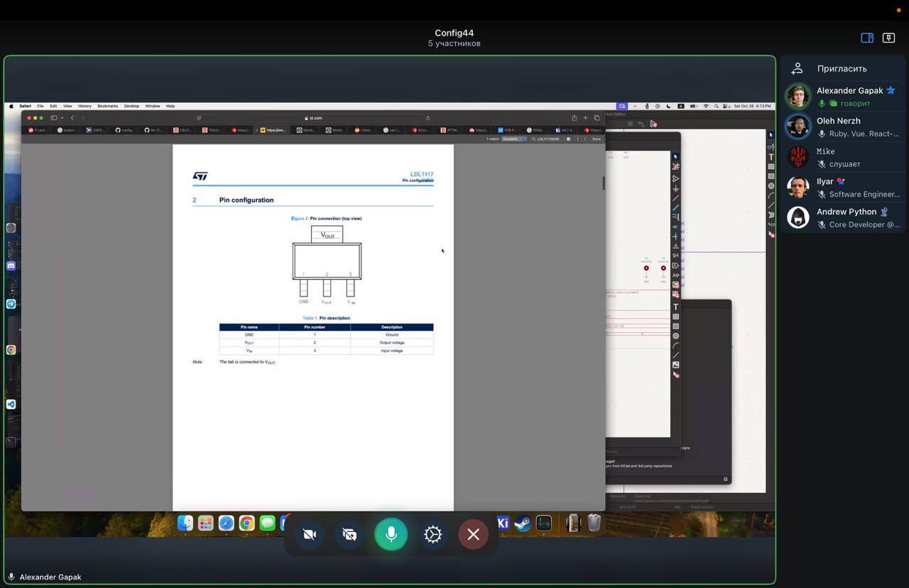Viewport: 909px width, 588px height.
Task: Click the pin icon in call header
Action: (888, 38)
